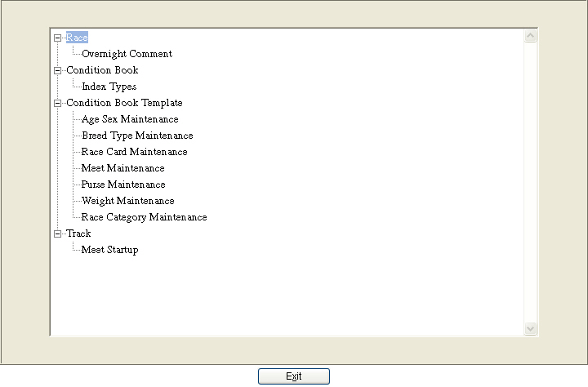Viewport: 588px width, 387px height.
Task: Open Race Card Maintenance
Action: coord(134,152)
